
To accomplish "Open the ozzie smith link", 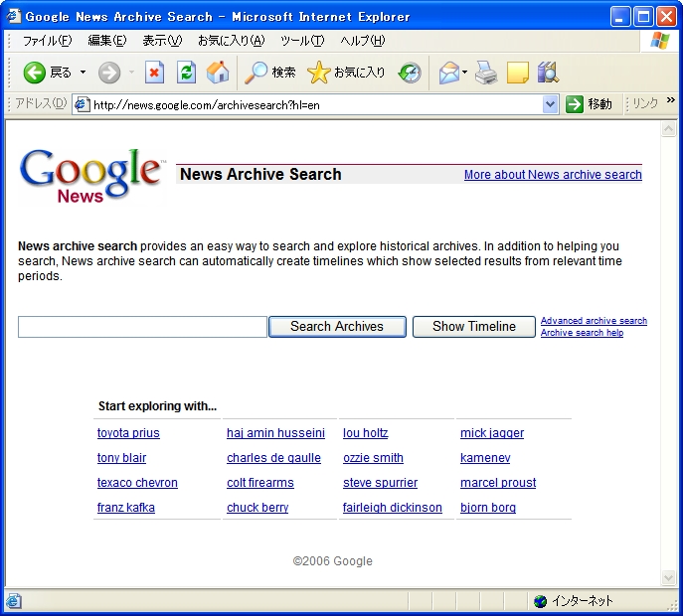I will (373, 458).
